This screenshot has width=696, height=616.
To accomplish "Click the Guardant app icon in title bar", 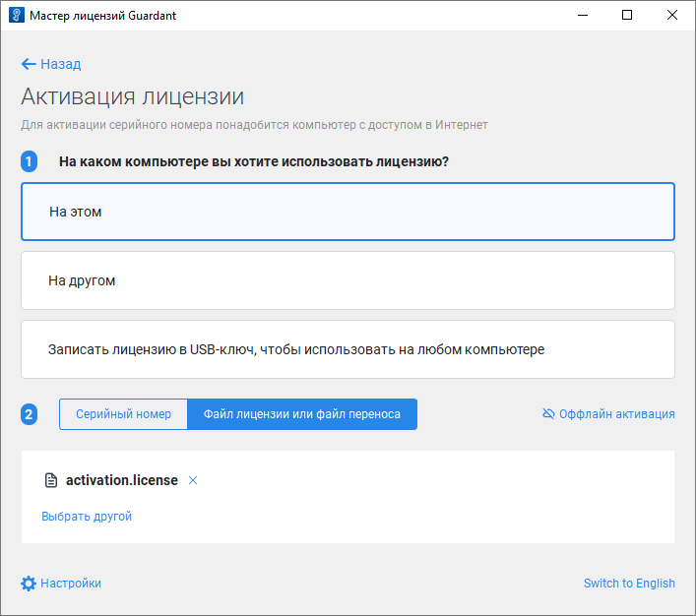I will pyautogui.click(x=16, y=16).
